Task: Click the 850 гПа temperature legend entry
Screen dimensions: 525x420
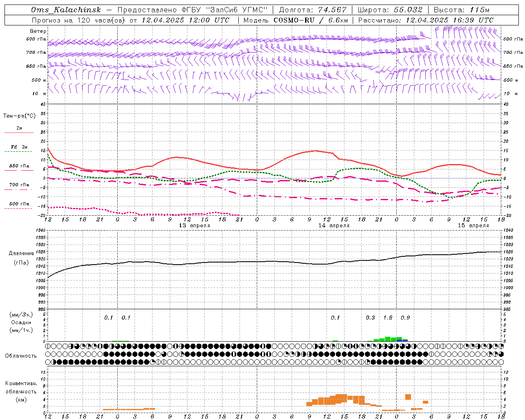Action: [x=19, y=166]
